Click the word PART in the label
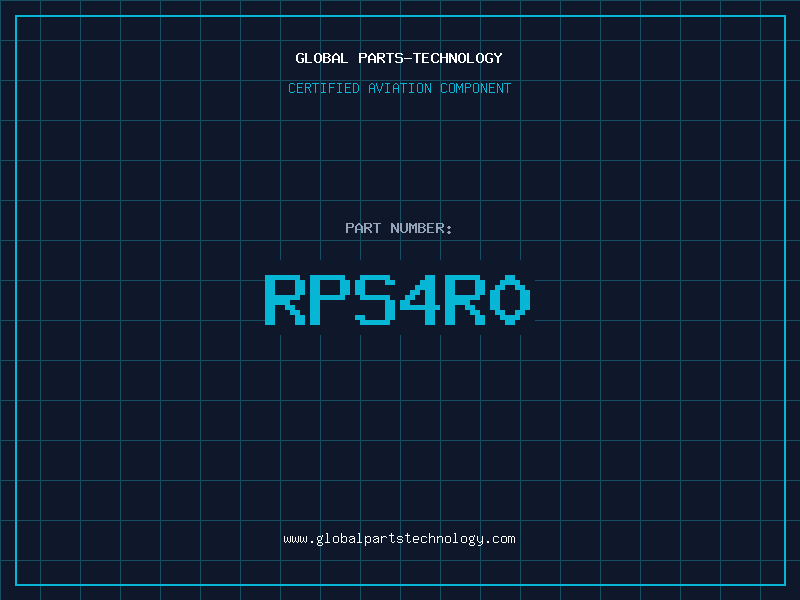The width and height of the screenshot is (800, 600). coord(363,228)
